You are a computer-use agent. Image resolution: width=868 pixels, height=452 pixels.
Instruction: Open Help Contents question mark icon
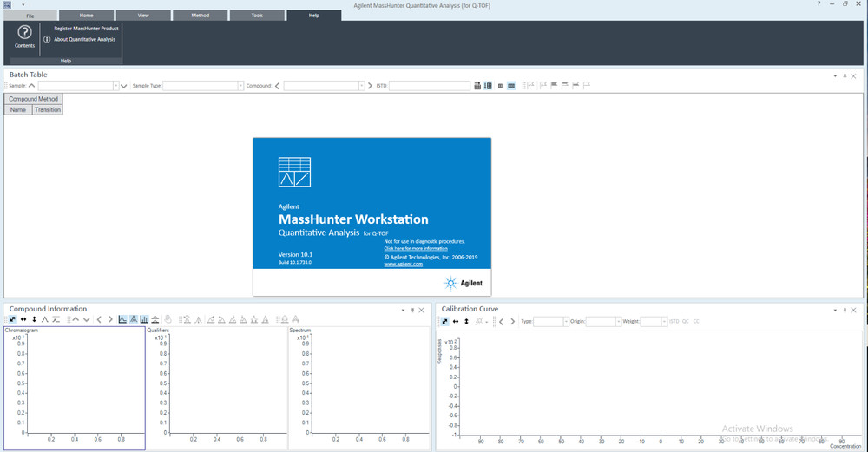click(24, 32)
